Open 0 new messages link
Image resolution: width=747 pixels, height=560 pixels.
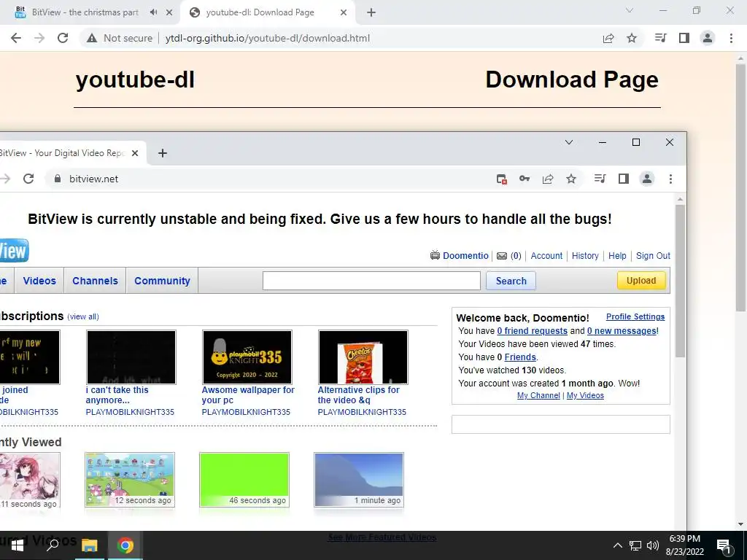pyautogui.click(x=622, y=331)
